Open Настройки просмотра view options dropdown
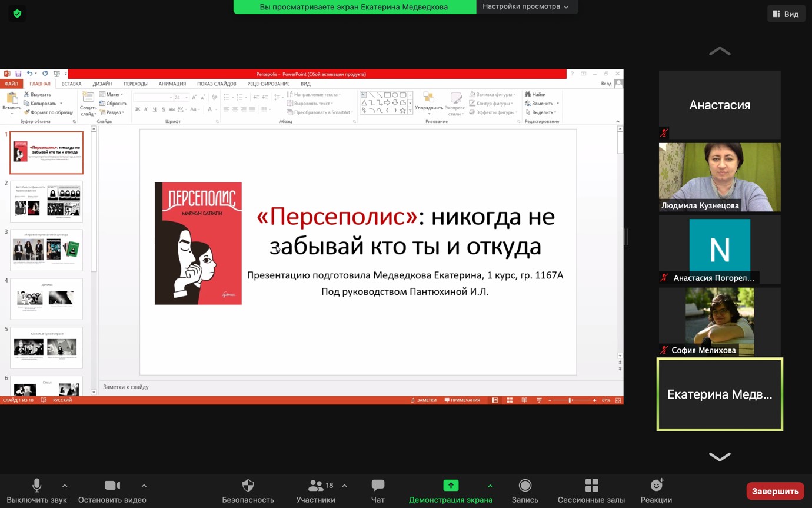Screen dimensions: 812x508 526,6
